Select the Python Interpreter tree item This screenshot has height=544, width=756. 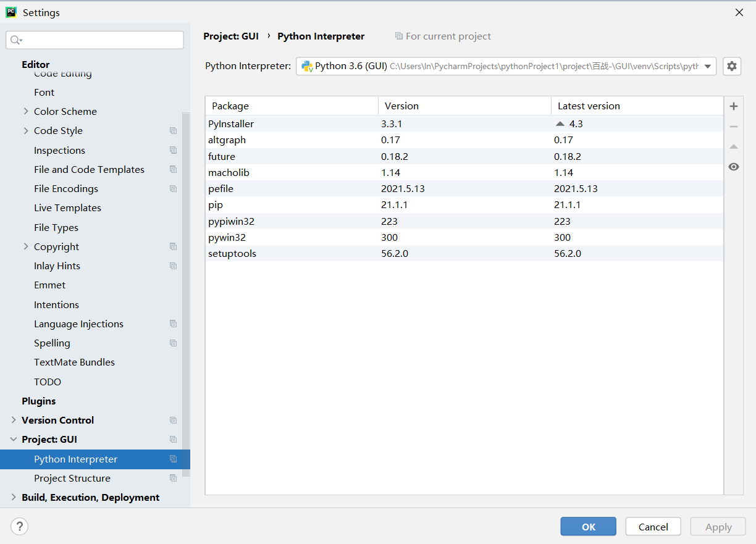[x=95, y=459]
